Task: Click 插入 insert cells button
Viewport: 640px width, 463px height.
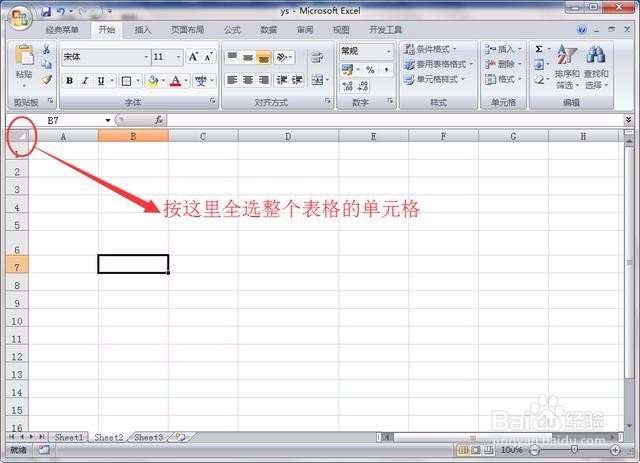Action: (x=500, y=49)
